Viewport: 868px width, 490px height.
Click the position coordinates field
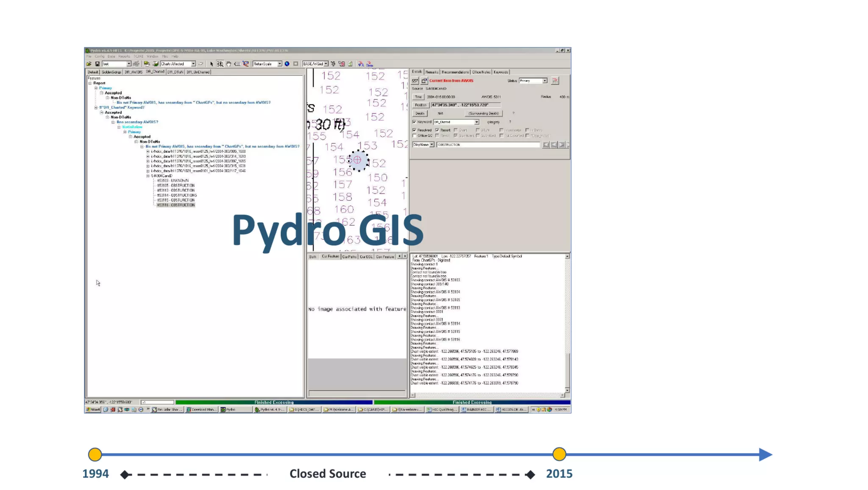pyautogui.click(x=466, y=105)
